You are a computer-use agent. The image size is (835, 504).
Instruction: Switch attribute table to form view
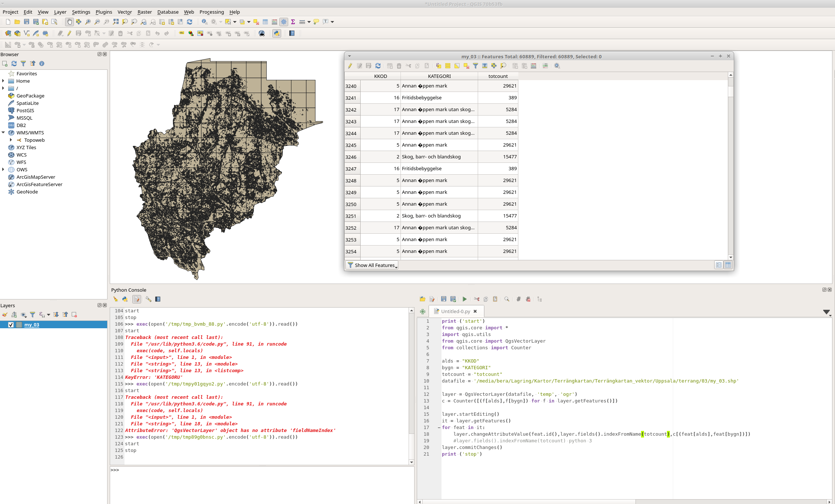[x=719, y=265]
